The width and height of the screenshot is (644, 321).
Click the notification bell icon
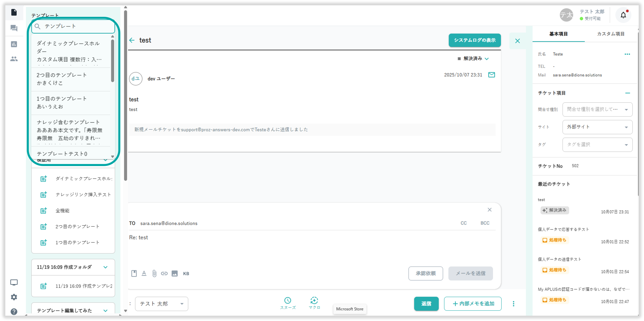[x=623, y=15]
